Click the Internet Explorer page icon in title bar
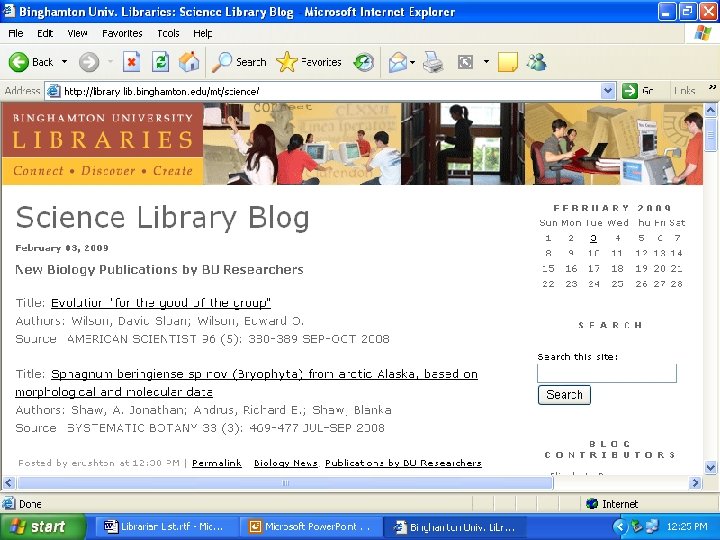The image size is (720, 540). [9, 11]
